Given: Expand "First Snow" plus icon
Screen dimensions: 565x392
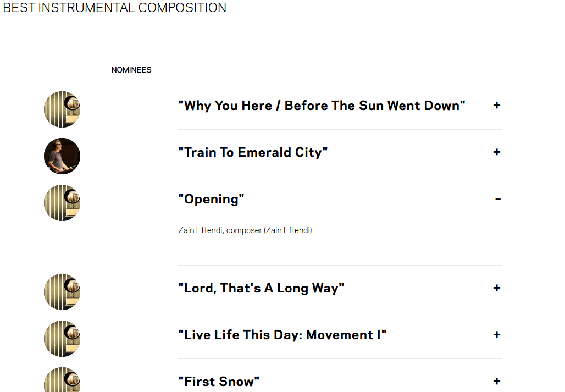Looking at the screenshot, I should [x=497, y=382].
